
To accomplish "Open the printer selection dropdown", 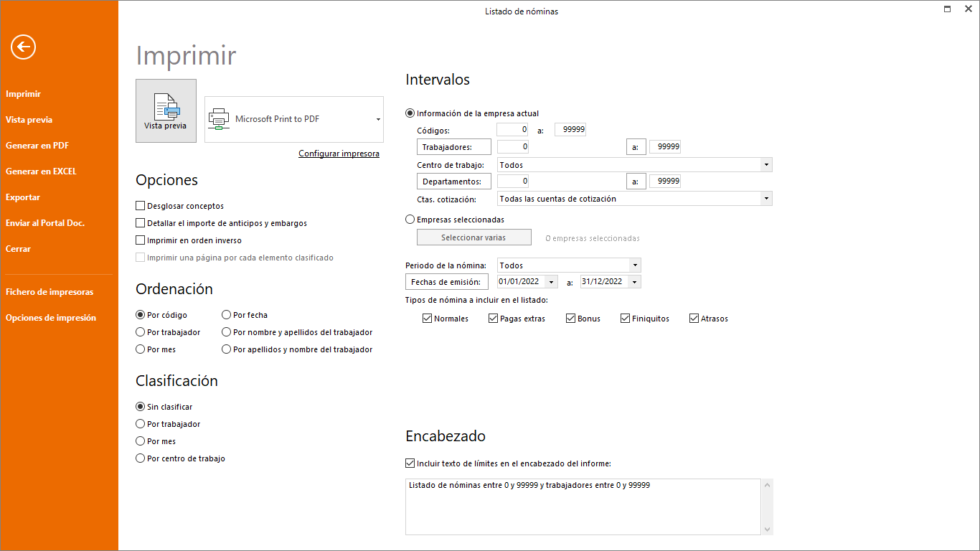I will click(378, 119).
